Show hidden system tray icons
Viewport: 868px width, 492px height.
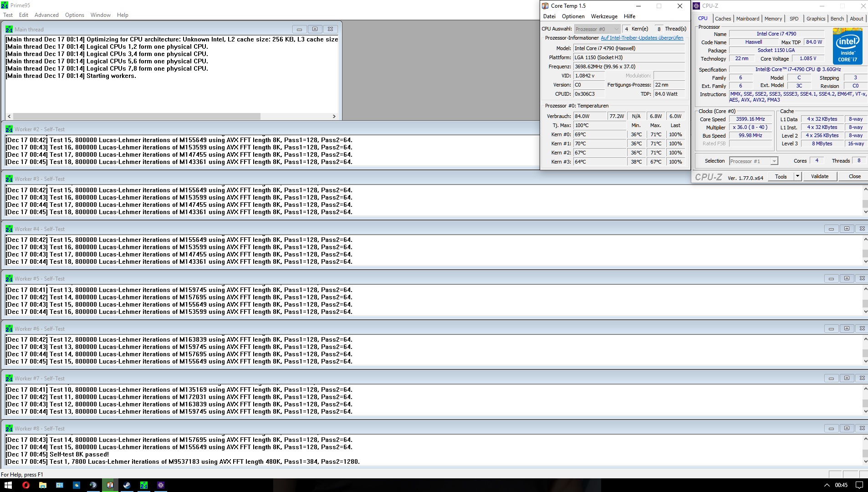827,485
